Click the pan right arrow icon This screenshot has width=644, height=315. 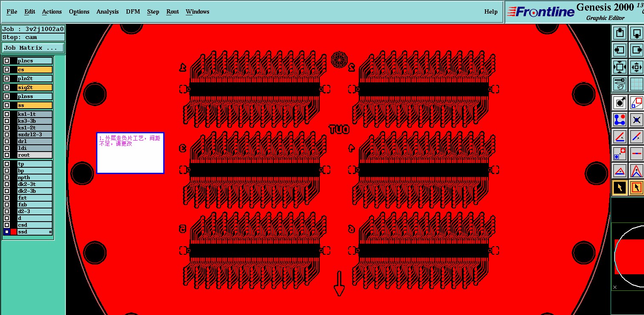click(636, 50)
